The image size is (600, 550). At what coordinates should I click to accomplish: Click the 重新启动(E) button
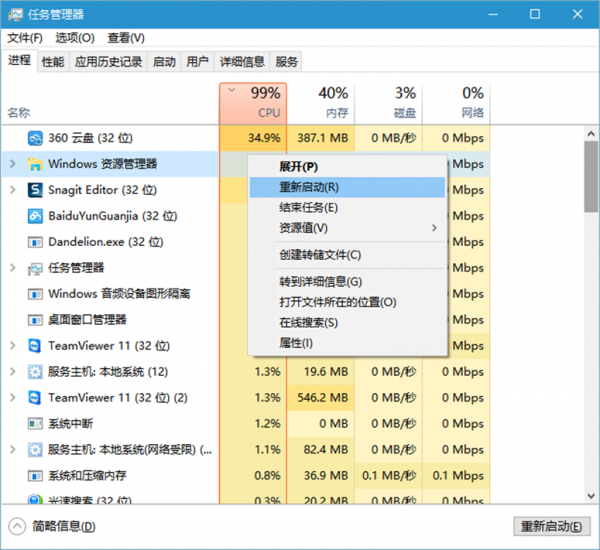[x=551, y=527]
